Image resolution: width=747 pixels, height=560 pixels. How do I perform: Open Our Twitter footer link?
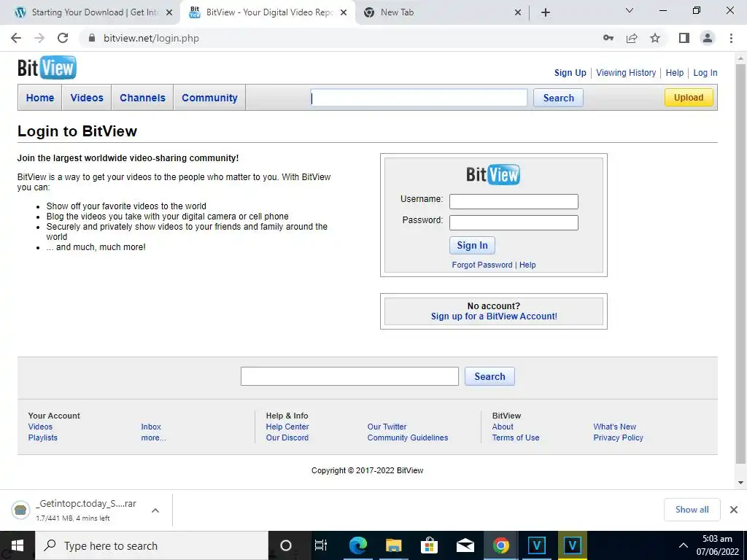coord(387,427)
